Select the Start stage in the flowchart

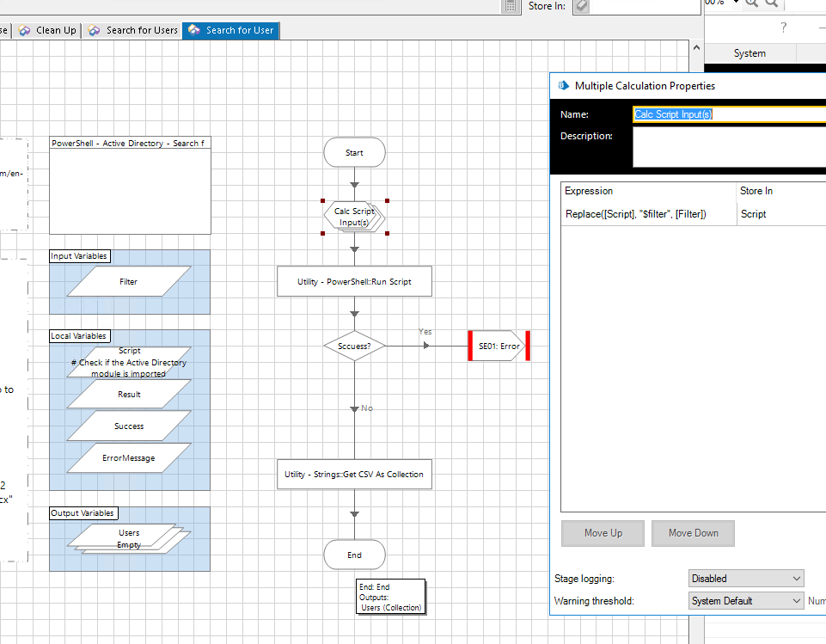click(x=354, y=153)
